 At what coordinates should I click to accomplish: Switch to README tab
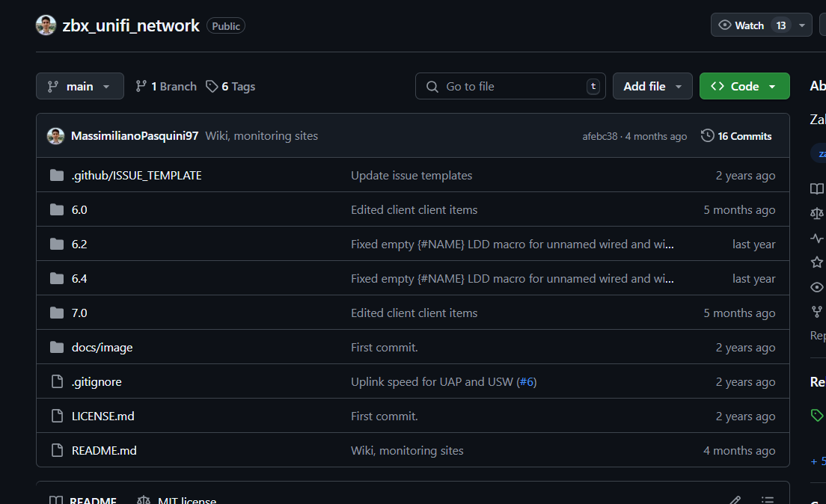coord(83,500)
